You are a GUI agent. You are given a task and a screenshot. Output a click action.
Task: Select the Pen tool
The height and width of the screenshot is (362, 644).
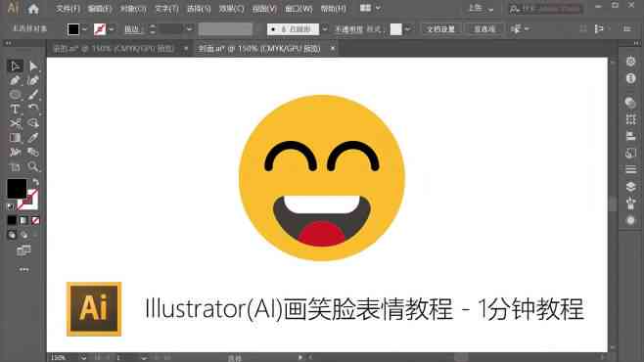click(15, 80)
